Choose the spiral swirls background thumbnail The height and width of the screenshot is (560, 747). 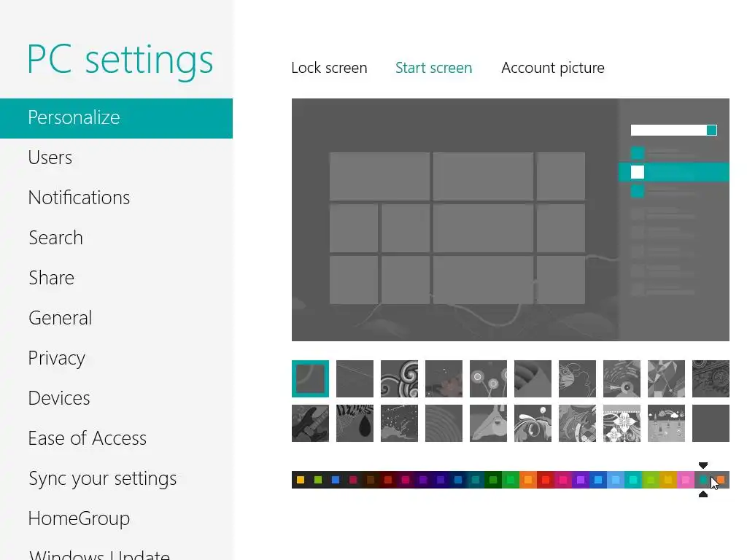[399, 378]
